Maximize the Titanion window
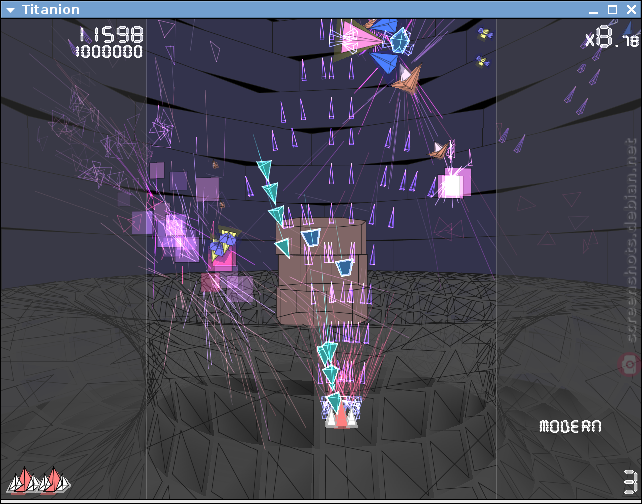 [x=612, y=9]
